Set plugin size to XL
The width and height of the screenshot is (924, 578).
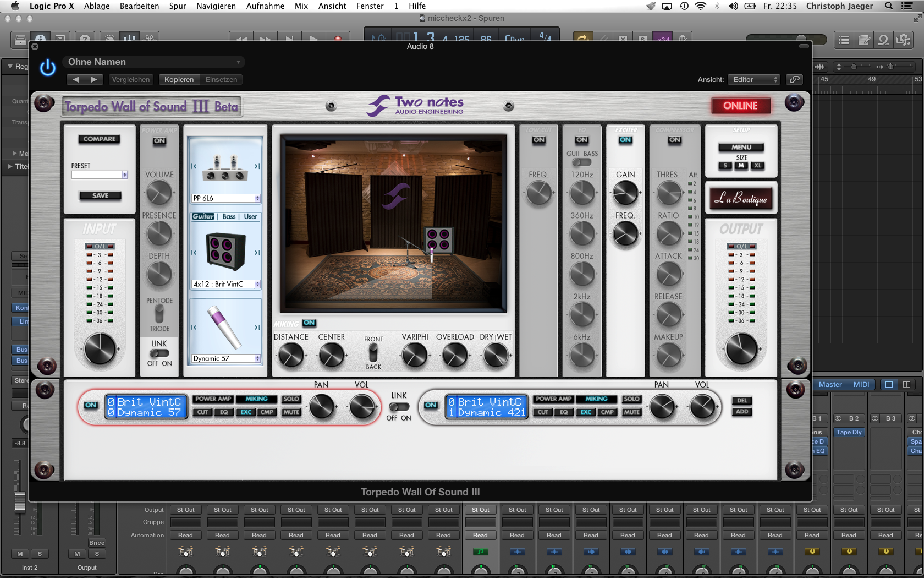tap(758, 166)
